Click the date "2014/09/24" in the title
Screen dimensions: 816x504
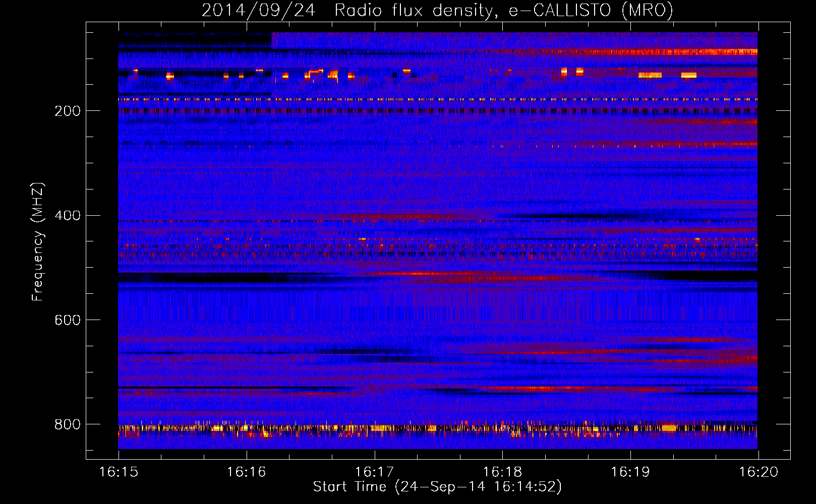259,11
